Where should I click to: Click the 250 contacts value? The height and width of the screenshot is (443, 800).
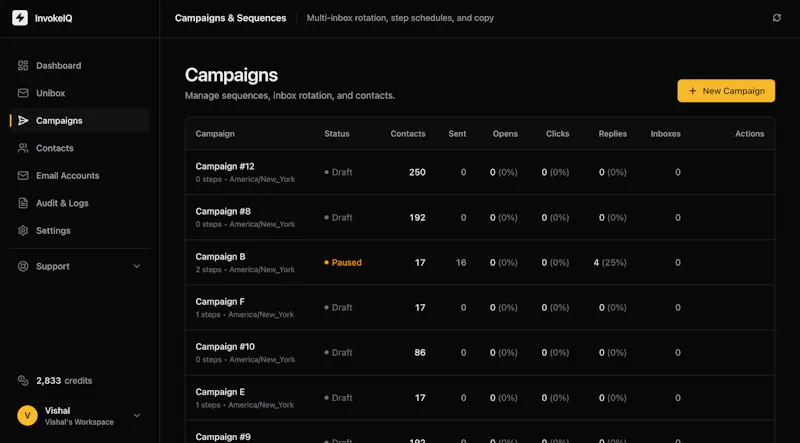click(x=417, y=172)
